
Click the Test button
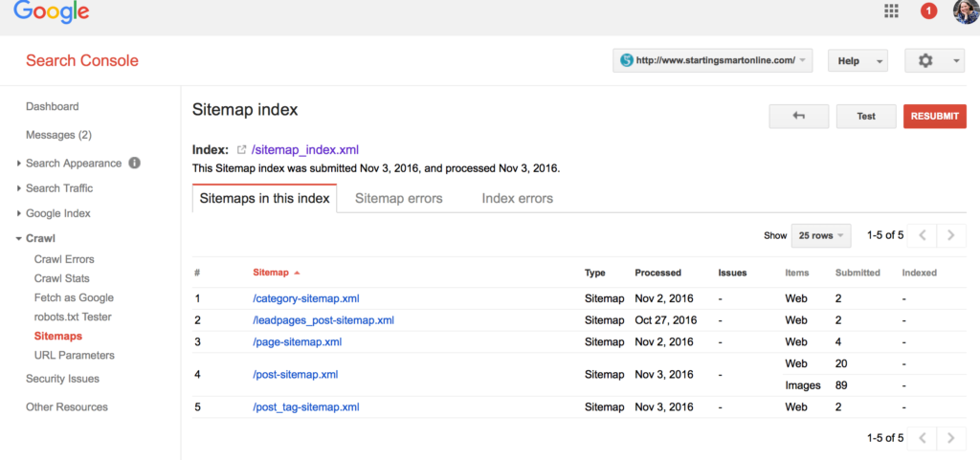(866, 116)
